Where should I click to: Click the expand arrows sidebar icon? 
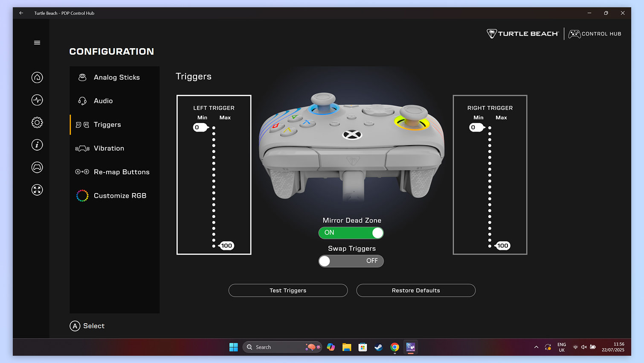tap(37, 190)
